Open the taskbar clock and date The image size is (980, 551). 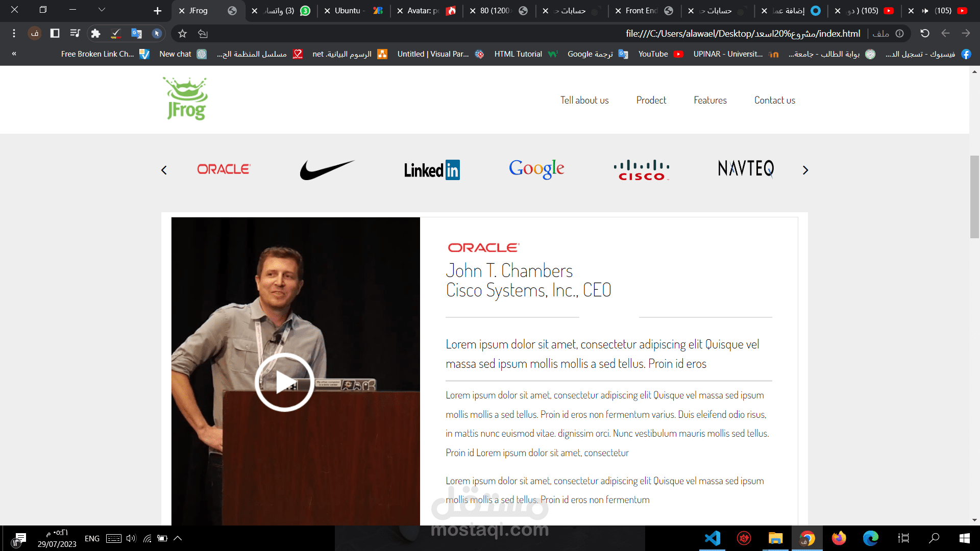(x=57, y=539)
